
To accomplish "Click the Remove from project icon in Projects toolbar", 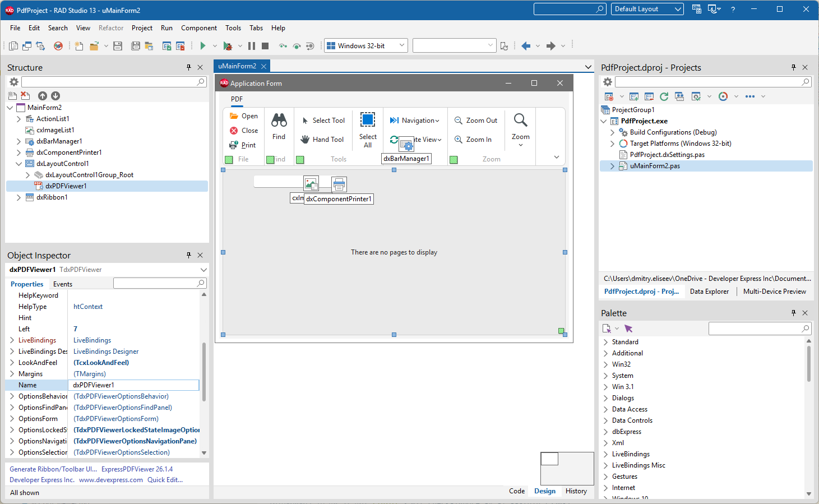I will pyautogui.click(x=649, y=96).
